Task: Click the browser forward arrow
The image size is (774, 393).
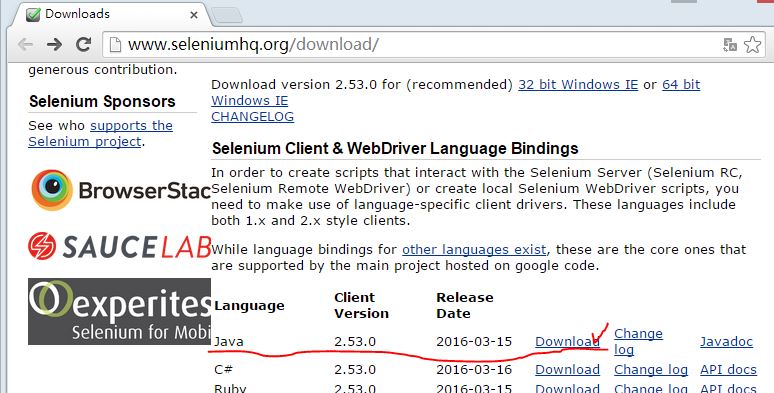Action: point(54,45)
